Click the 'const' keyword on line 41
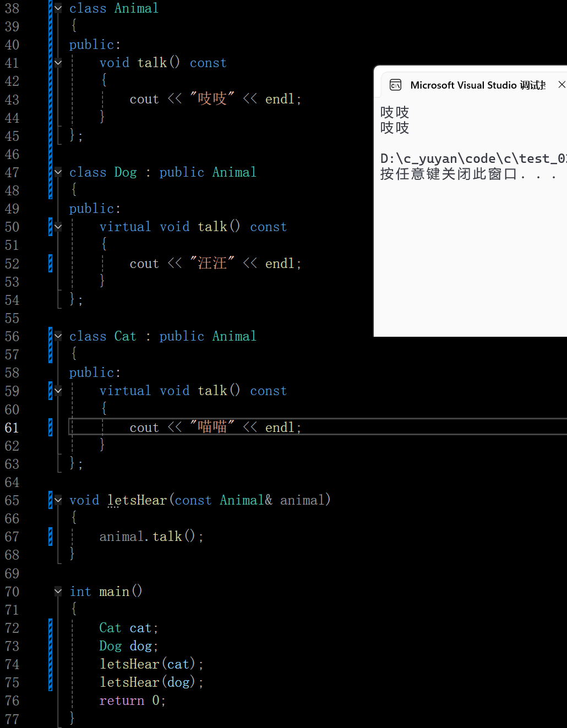567x728 pixels. 208,63
